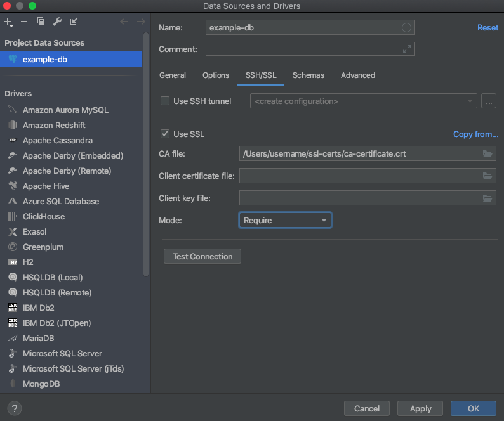Switch to the General tab
This screenshot has height=421, width=504.
coord(173,75)
